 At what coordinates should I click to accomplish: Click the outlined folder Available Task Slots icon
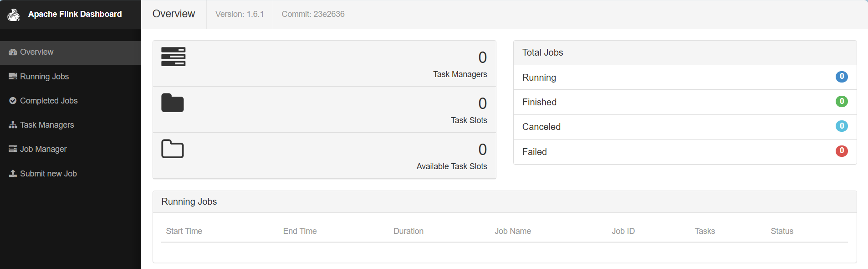pyautogui.click(x=173, y=149)
